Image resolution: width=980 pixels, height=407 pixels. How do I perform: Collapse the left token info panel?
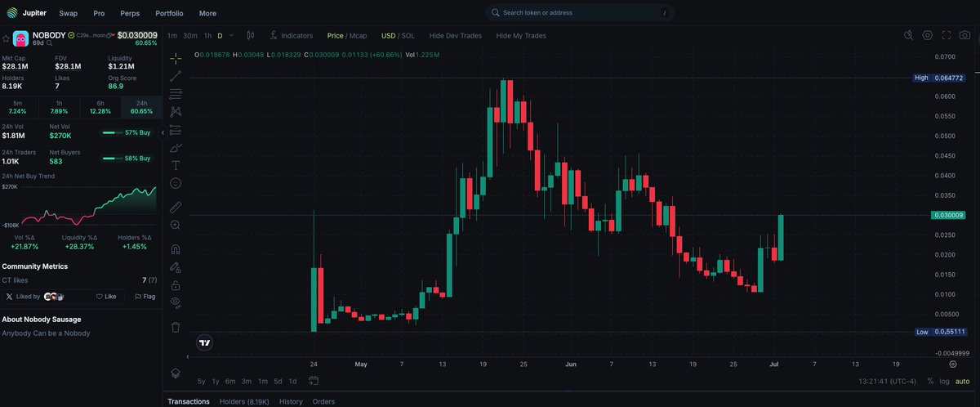coord(162,132)
